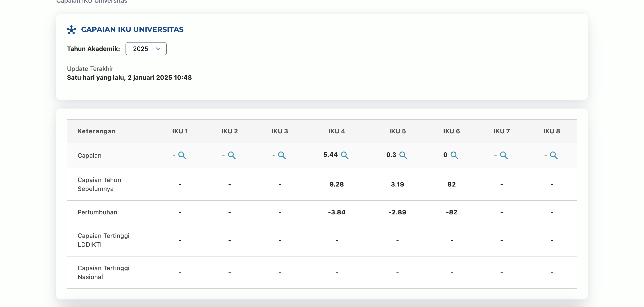Select the Keterangan column header
This screenshot has height=307, width=644.
coord(96,131)
